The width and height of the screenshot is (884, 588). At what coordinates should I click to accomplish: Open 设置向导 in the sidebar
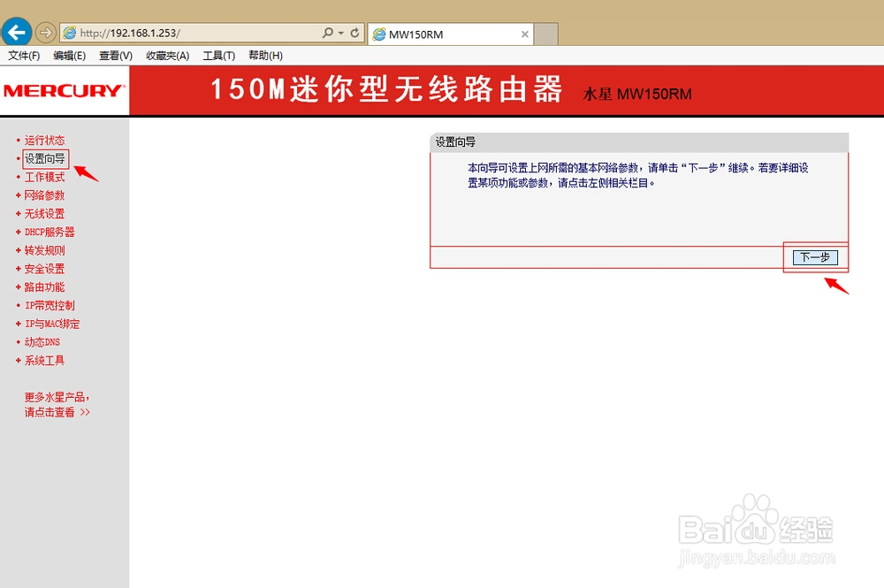[45, 159]
